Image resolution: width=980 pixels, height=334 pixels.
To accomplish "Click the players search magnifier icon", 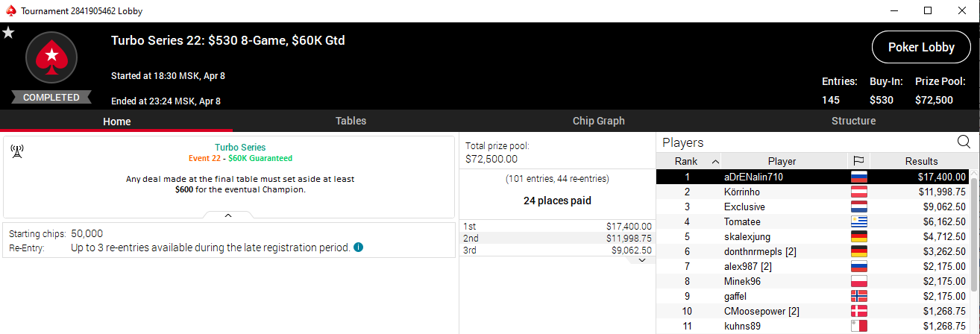I will pyautogui.click(x=964, y=142).
